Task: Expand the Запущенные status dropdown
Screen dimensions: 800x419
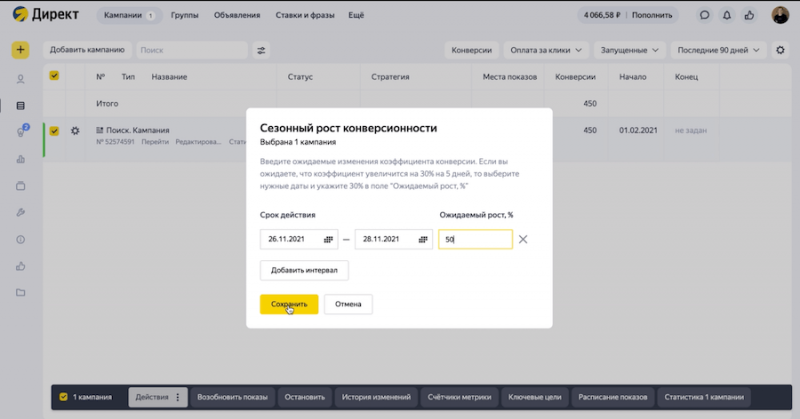Action: (629, 50)
